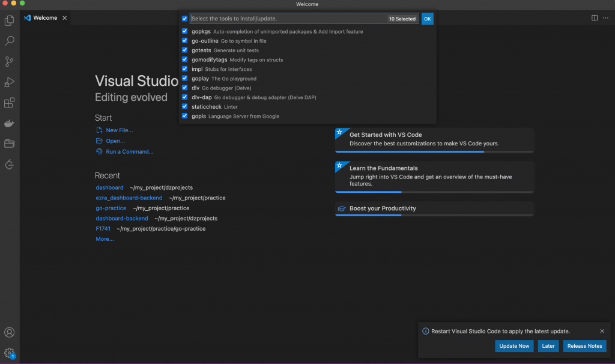Click the Update Now button

point(514,346)
